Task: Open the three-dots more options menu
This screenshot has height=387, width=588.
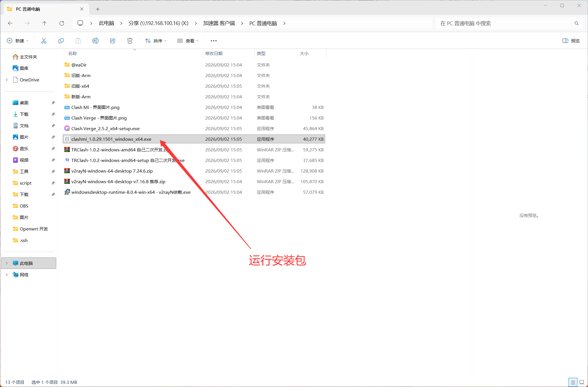Action: 214,41
